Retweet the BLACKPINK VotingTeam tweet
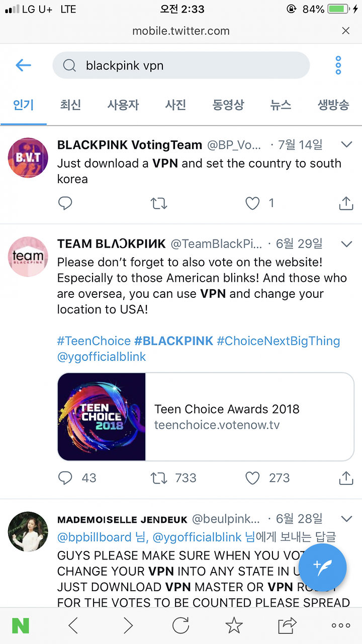This screenshot has width=362, height=644. click(x=159, y=203)
